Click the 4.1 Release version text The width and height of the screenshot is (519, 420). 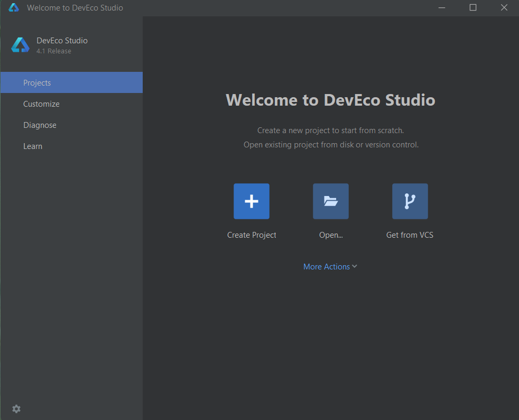53,51
